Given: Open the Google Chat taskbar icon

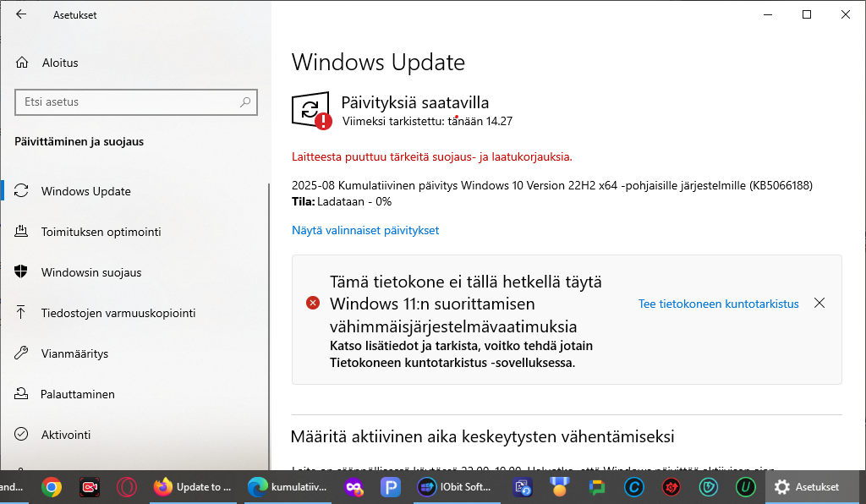Looking at the screenshot, I should (596, 487).
